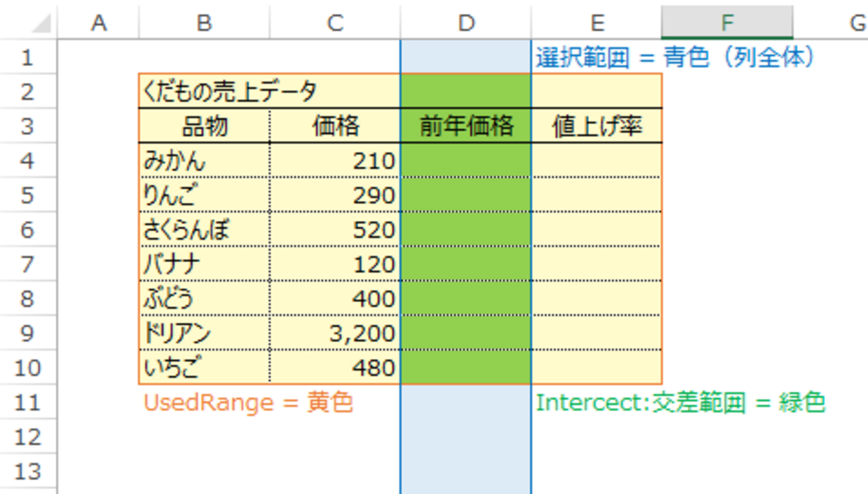Image resolution: width=868 pixels, height=494 pixels.
Task: Click the 価格 header cell
Action: point(335,126)
